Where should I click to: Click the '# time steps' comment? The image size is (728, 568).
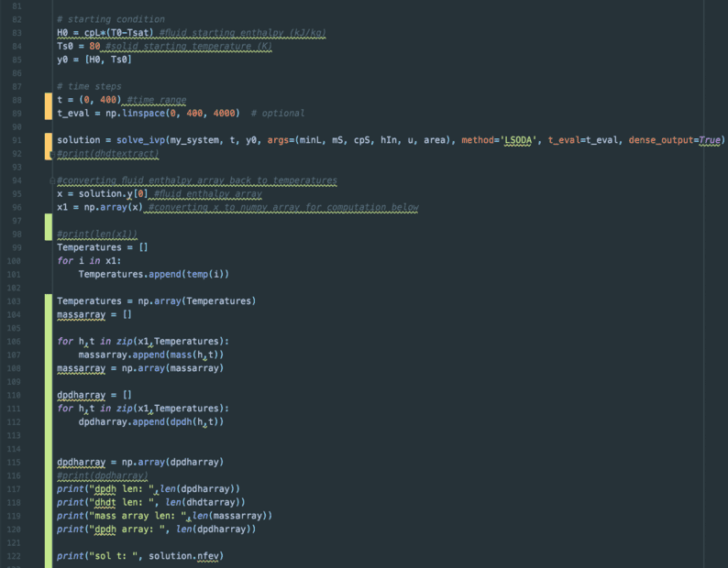click(88, 87)
